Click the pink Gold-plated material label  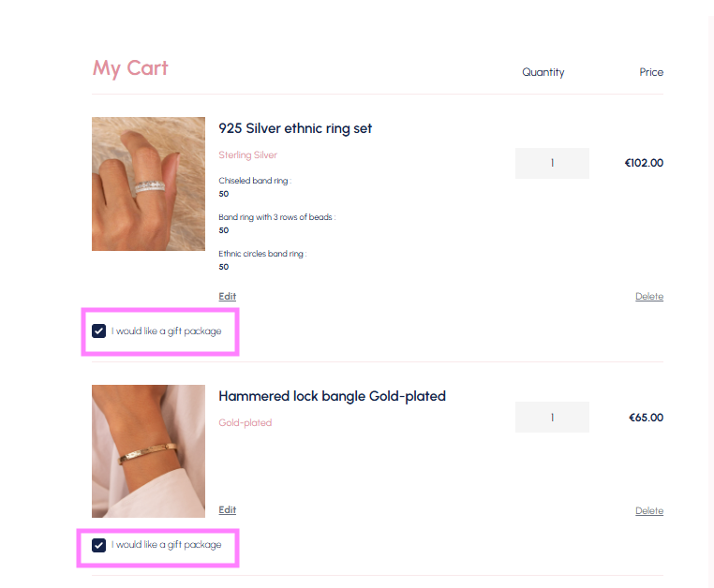click(x=245, y=423)
